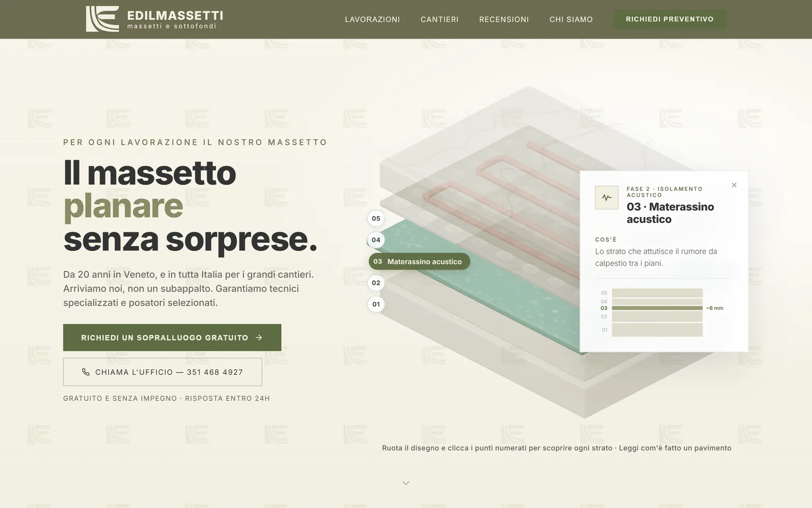Select layer hotspot 05

click(x=376, y=218)
